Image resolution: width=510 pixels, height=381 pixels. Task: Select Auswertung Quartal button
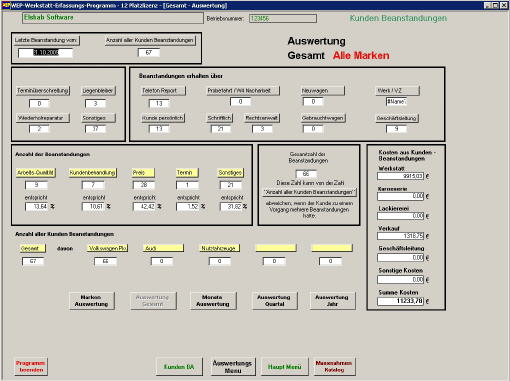[274, 301]
